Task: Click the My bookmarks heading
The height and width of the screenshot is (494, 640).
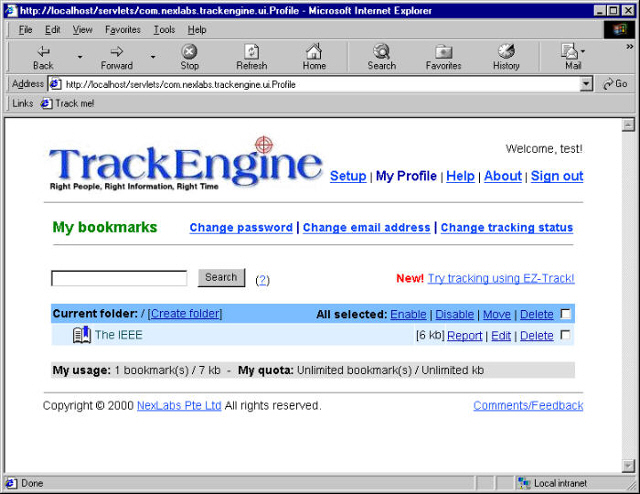Action: click(105, 227)
